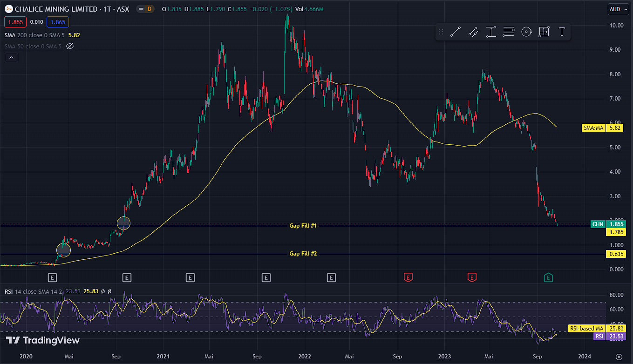The height and width of the screenshot is (364, 633).
Task: Click the green earnings marker
Action: [549, 278]
